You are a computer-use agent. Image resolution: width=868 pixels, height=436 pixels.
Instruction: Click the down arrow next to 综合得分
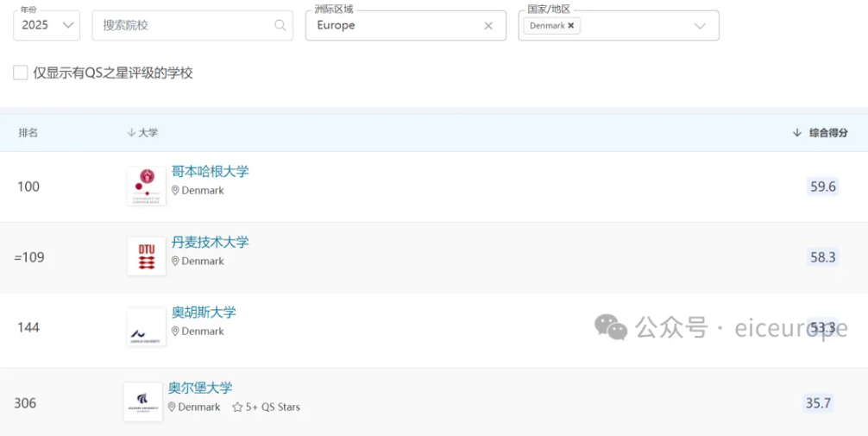click(x=797, y=132)
